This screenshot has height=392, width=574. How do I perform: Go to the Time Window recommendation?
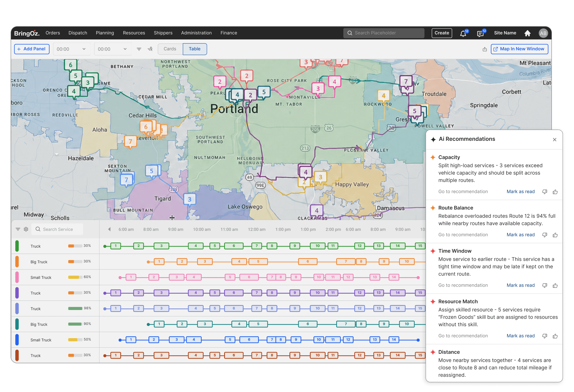coord(463,285)
